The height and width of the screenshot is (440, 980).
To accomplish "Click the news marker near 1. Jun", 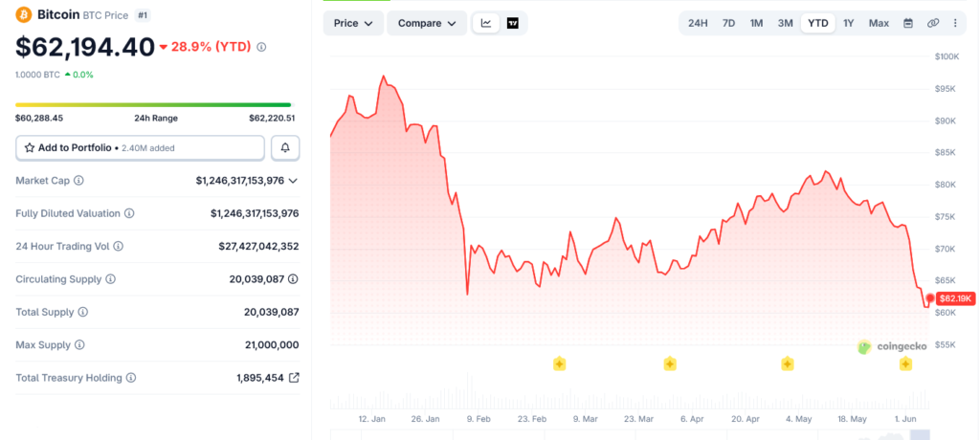I will pos(905,363).
